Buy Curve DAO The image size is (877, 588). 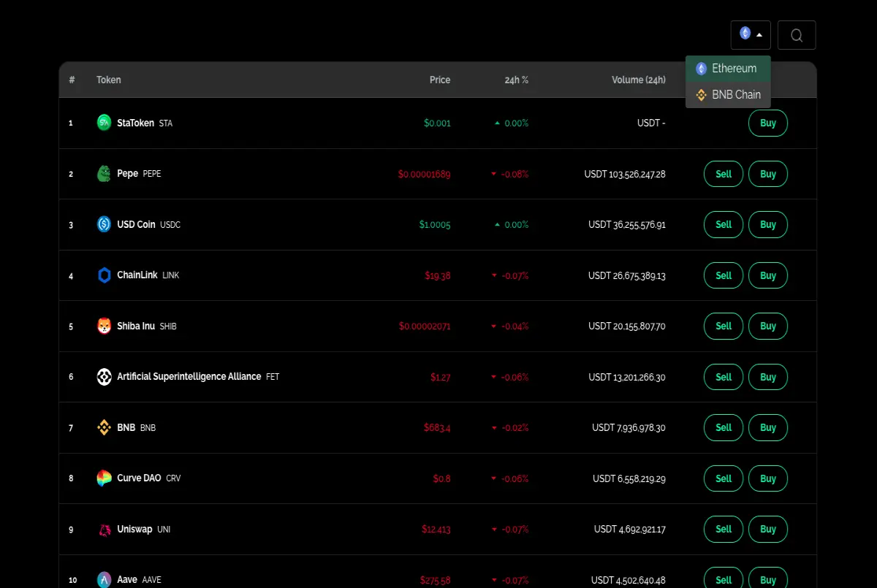(768, 478)
